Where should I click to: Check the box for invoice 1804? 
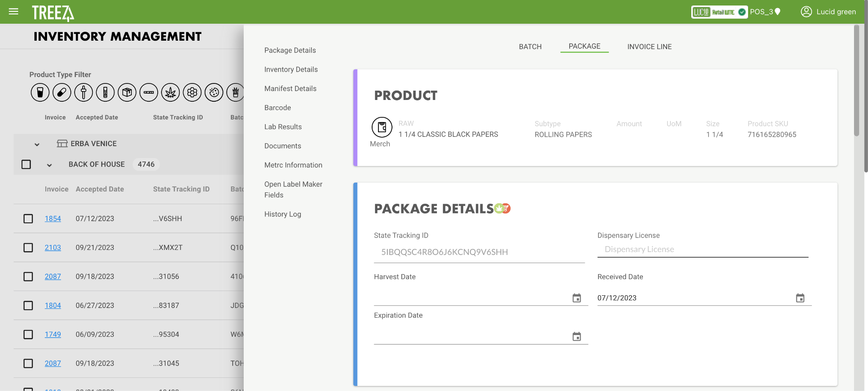[x=28, y=305]
